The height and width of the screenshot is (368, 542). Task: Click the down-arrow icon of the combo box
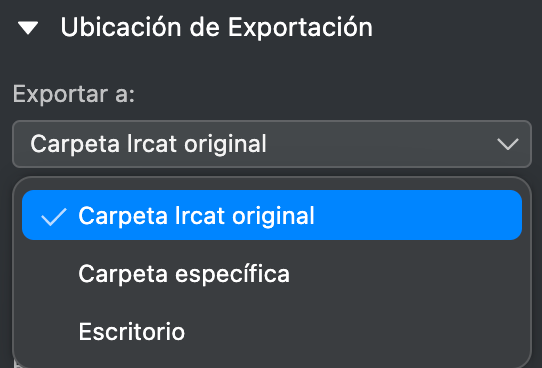tap(507, 144)
